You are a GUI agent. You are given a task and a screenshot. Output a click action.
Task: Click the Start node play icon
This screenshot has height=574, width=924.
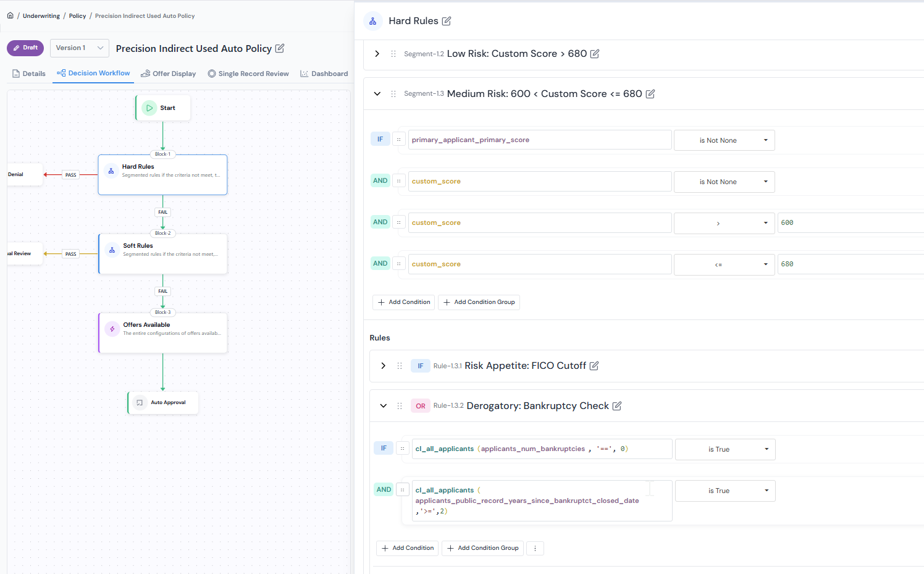pos(149,108)
